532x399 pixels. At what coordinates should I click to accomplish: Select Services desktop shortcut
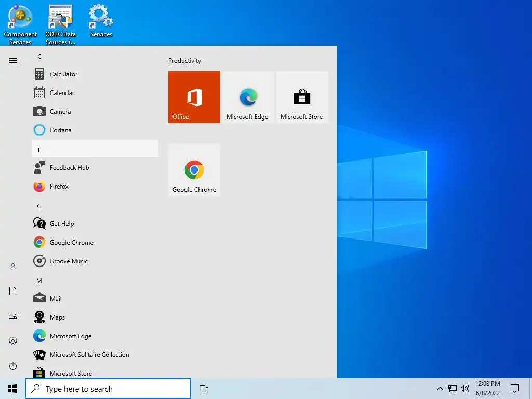101,20
